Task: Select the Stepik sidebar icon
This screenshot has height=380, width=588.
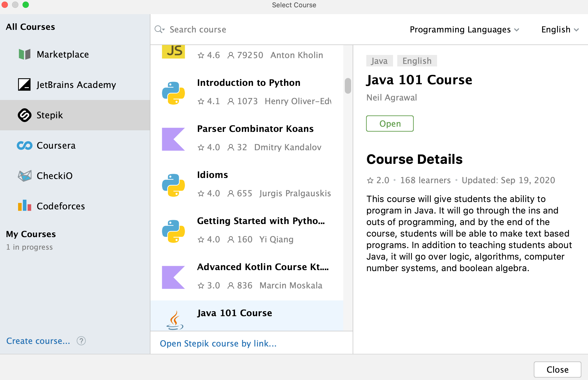Action: coord(24,115)
